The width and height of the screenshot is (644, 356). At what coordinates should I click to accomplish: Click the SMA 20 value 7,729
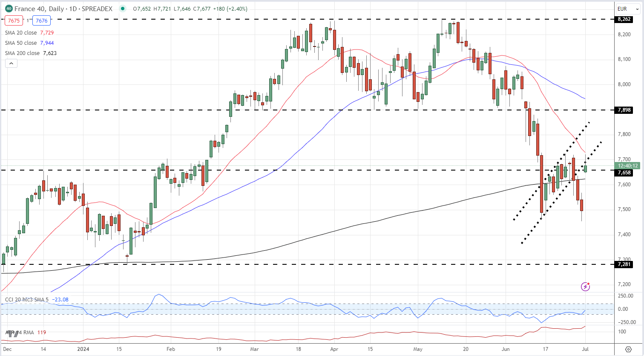(x=47, y=33)
